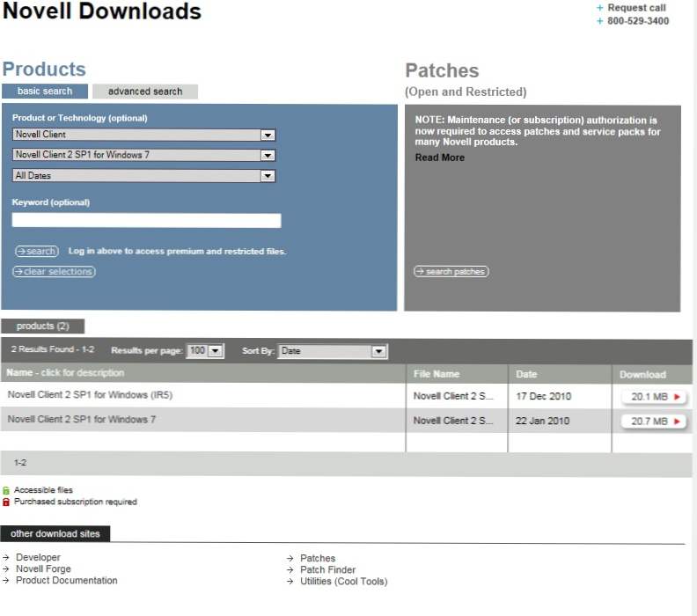The width and height of the screenshot is (697, 616).
Task: Click the arrow icon beside Patch Finder
Action: pos(290,569)
